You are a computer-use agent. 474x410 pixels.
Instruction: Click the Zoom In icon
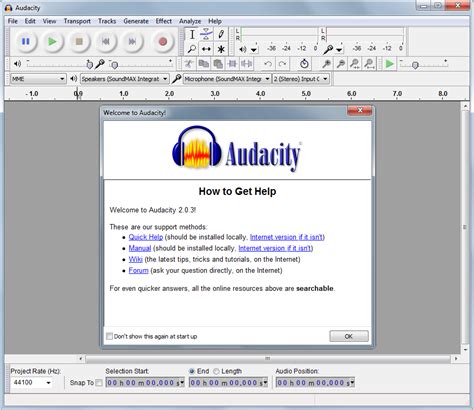tap(326, 64)
